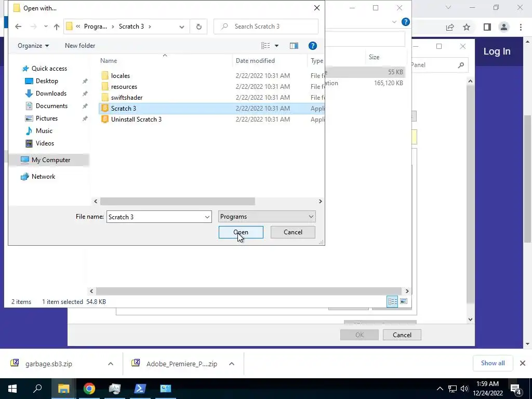Click Chrome's share icon
Screen dimensions: 532x399
450,27
